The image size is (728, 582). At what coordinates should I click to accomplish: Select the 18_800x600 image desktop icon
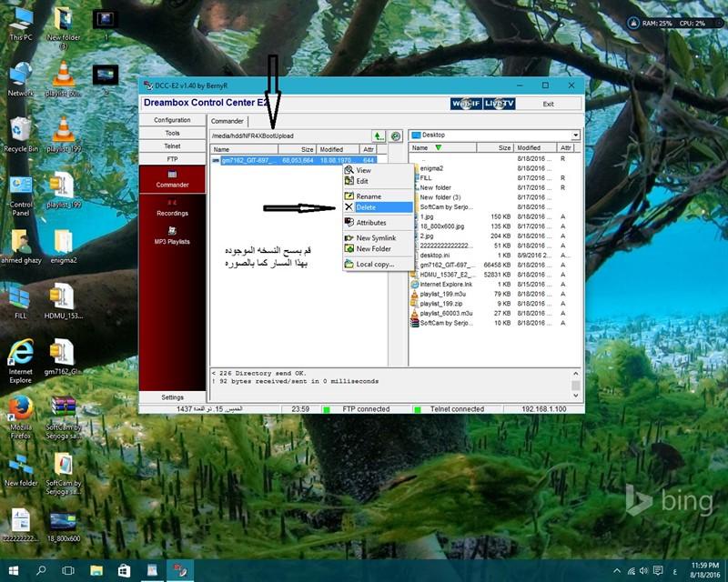click(64, 527)
